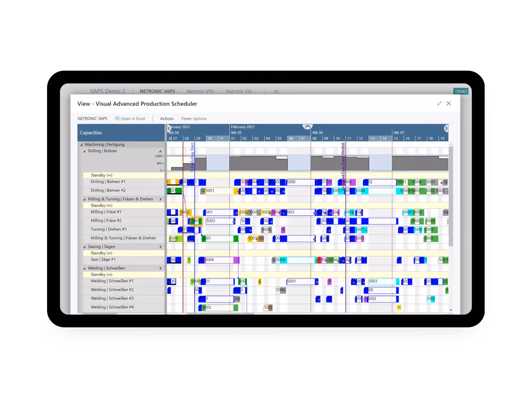Select the Milling | Fräse #1 row
This screenshot has height=398, width=532.
[123, 212]
